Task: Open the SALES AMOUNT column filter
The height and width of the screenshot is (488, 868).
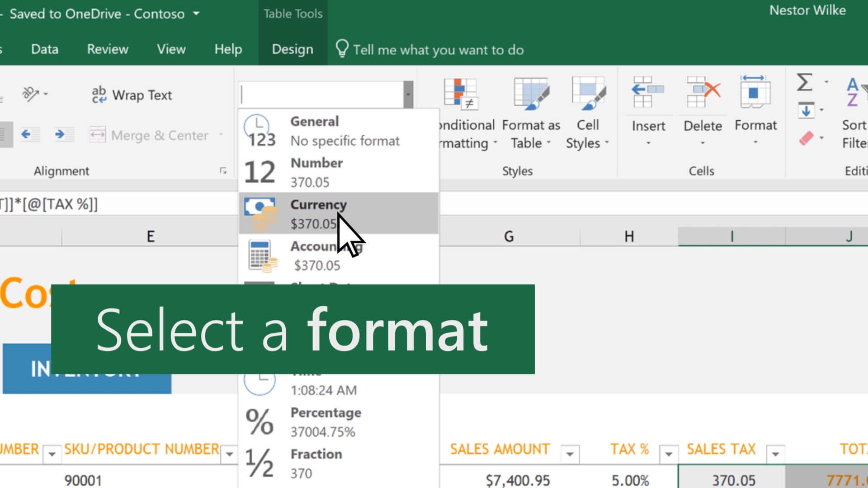Action: tap(570, 452)
